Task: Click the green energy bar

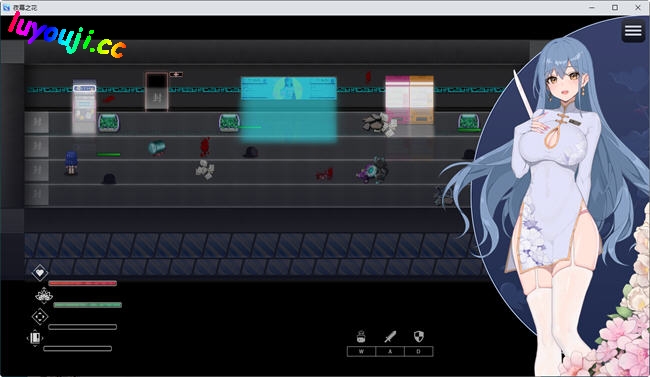Action: coord(87,305)
